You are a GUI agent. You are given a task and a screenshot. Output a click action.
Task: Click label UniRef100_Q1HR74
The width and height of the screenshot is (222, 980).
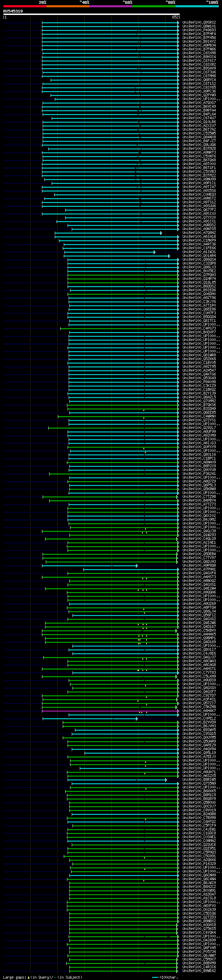pos(199,278)
